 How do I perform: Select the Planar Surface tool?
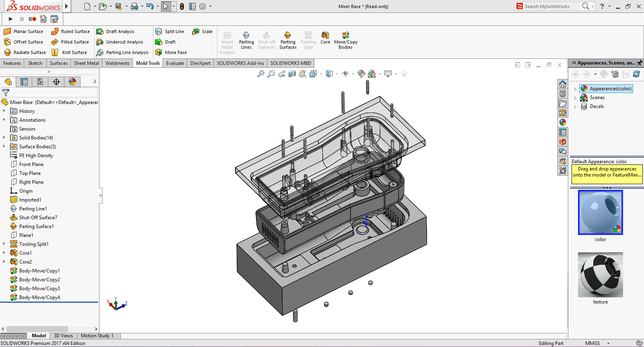click(23, 31)
